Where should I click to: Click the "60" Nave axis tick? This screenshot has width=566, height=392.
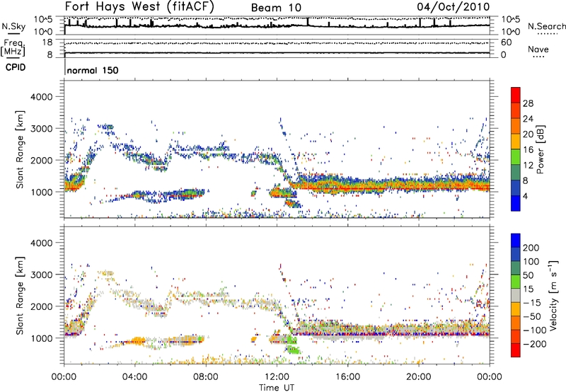click(x=506, y=42)
